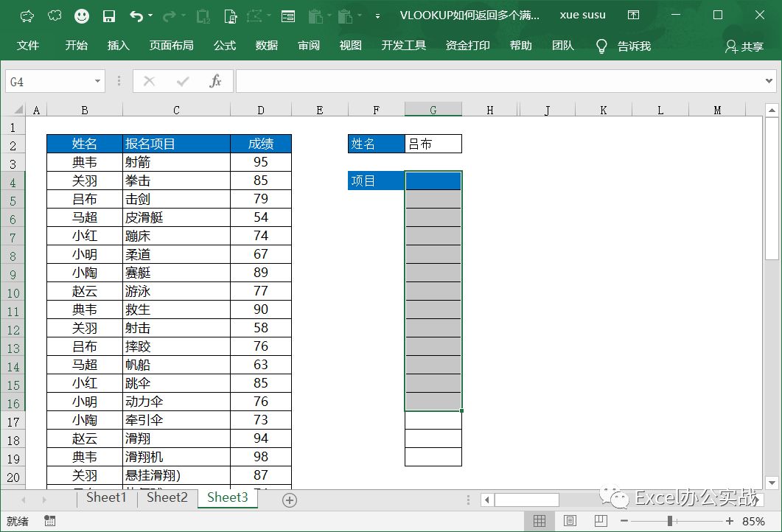The height and width of the screenshot is (532, 782).
Task: Click the macro recording icon in status bar
Action: [49, 521]
